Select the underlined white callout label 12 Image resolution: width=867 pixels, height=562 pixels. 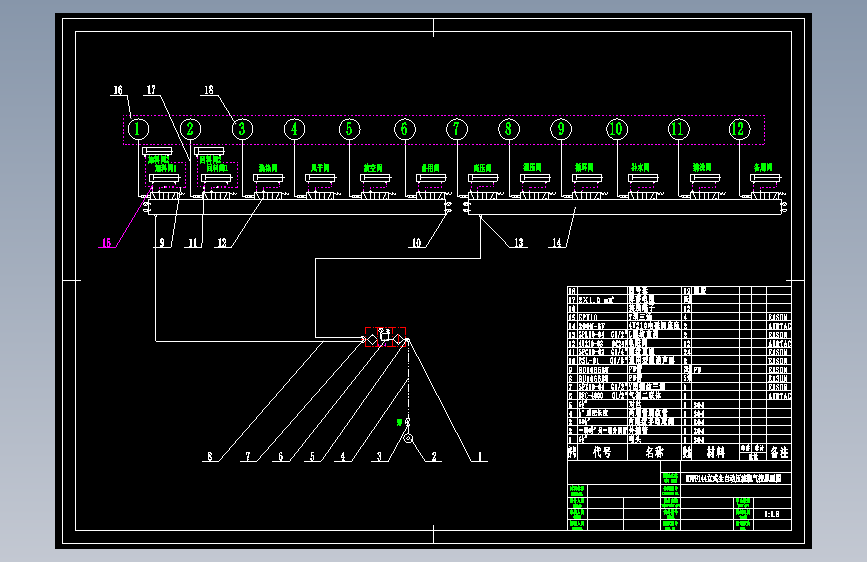click(x=222, y=242)
